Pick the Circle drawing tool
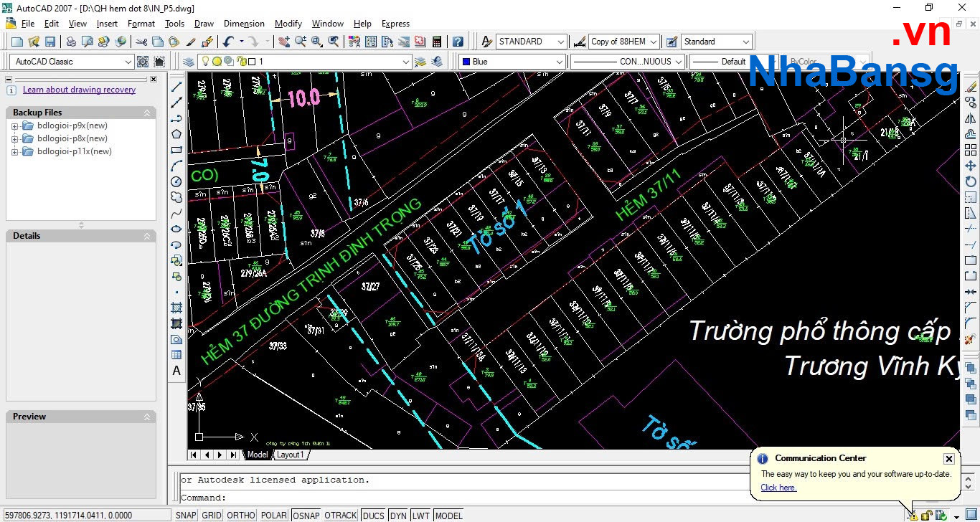980x522 pixels. [176, 181]
